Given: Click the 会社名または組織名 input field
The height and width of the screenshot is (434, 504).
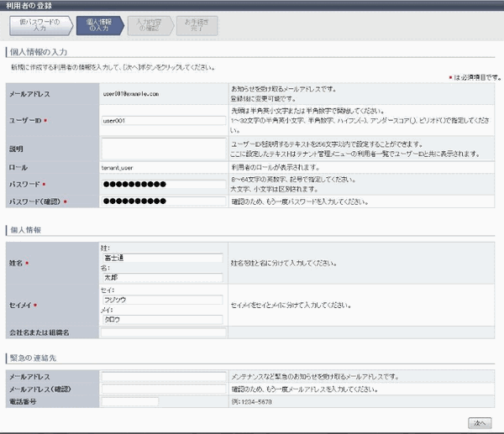Looking at the screenshot, I should [x=163, y=333].
